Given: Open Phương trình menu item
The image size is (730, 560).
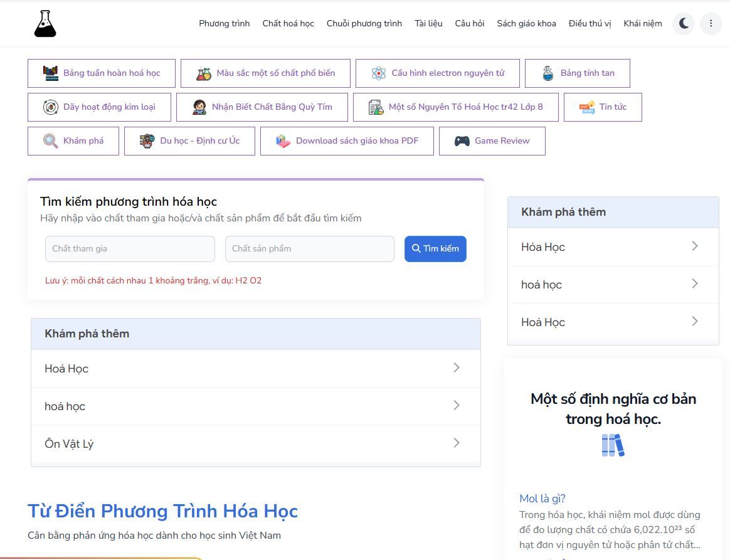Looking at the screenshot, I should click(x=225, y=23).
